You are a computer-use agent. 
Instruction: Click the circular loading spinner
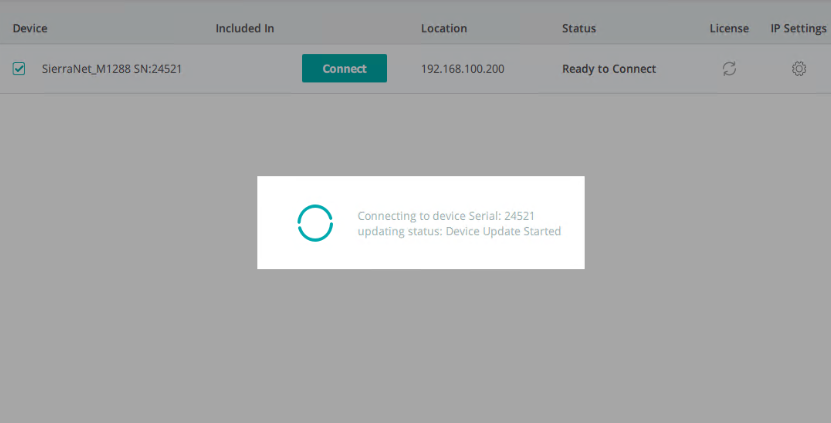point(315,223)
